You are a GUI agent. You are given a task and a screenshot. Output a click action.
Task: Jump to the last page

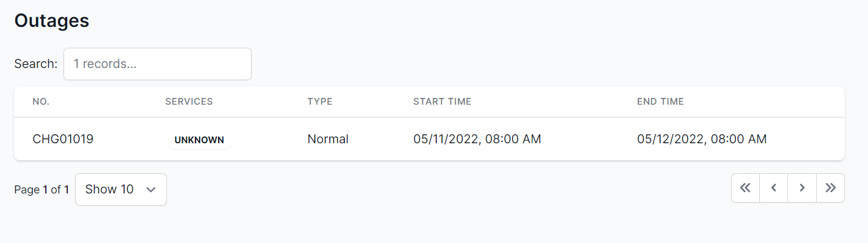(x=830, y=188)
